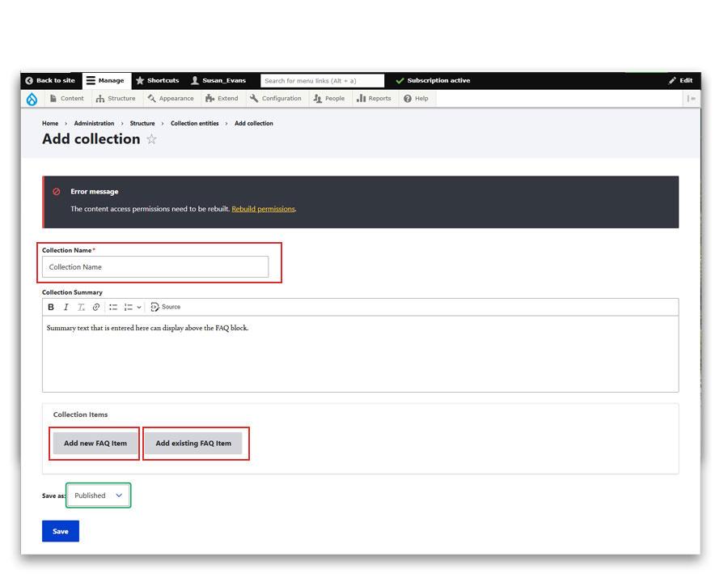
Task: Click the Rebuild permissions link
Action: click(x=263, y=209)
